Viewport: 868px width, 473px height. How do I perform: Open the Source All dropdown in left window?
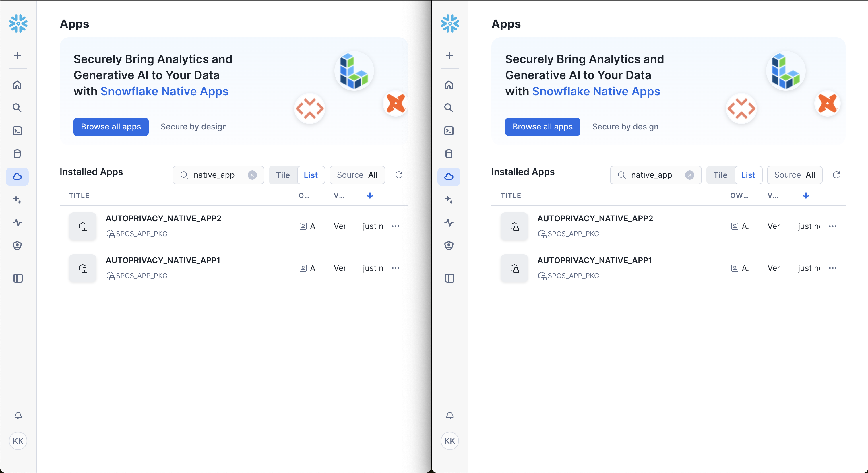pyautogui.click(x=357, y=175)
